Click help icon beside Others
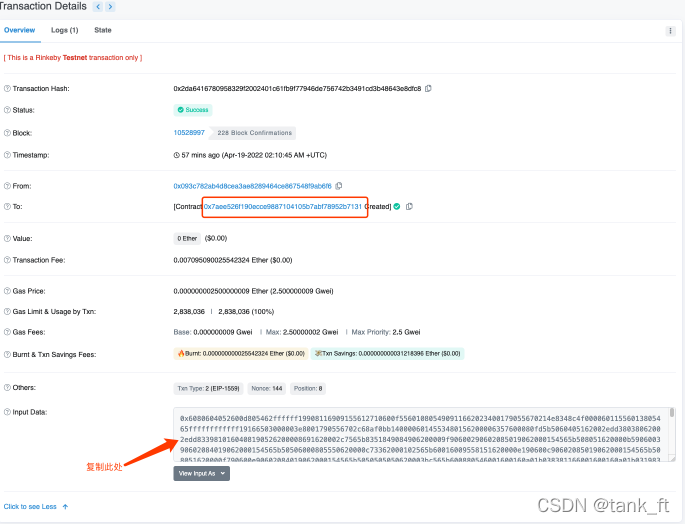 (7, 388)
